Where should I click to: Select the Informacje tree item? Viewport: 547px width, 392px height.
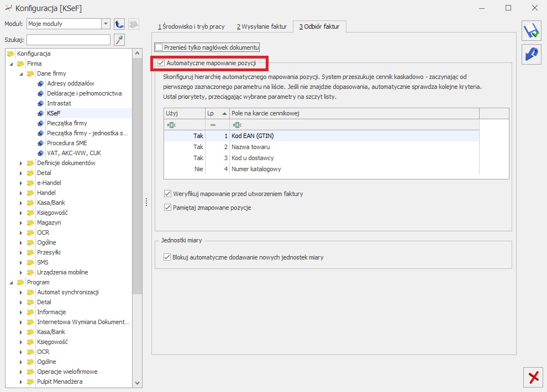click(51, 312)
